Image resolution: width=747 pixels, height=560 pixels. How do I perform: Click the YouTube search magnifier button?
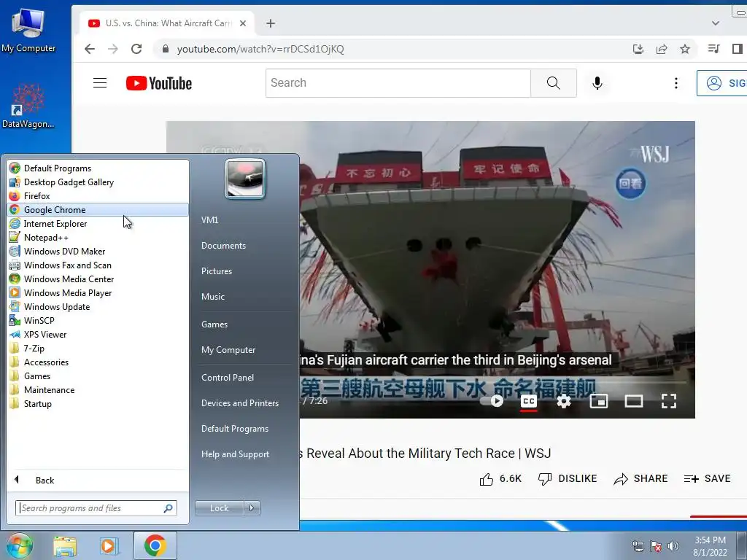(x=553, y=83)
